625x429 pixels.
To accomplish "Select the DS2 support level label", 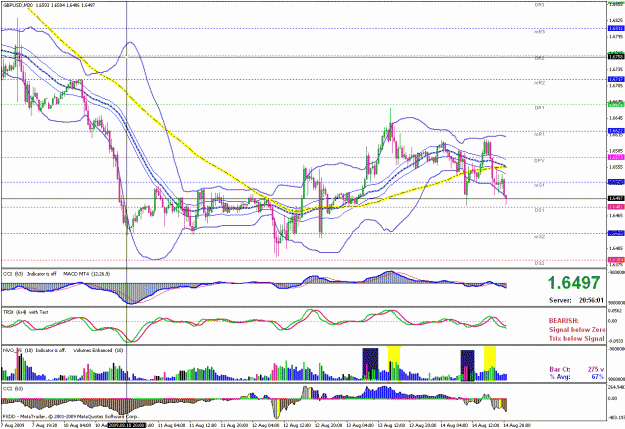I will point(539,263).
